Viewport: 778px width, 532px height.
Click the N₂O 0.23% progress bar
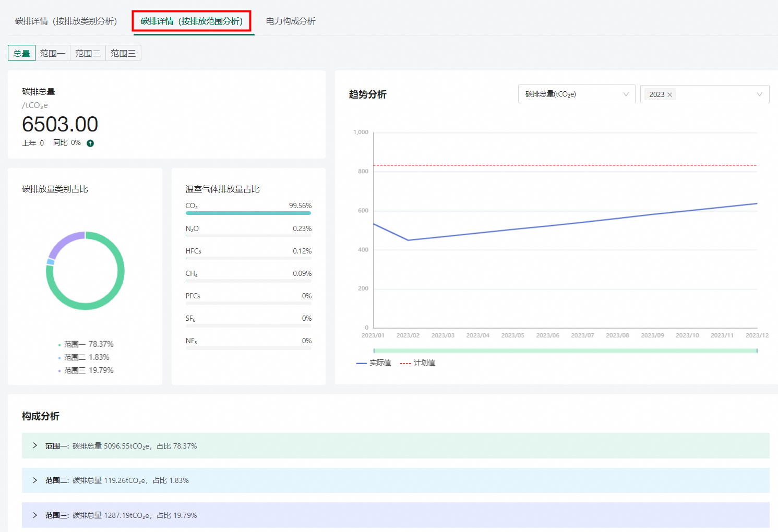coord(248,236)
